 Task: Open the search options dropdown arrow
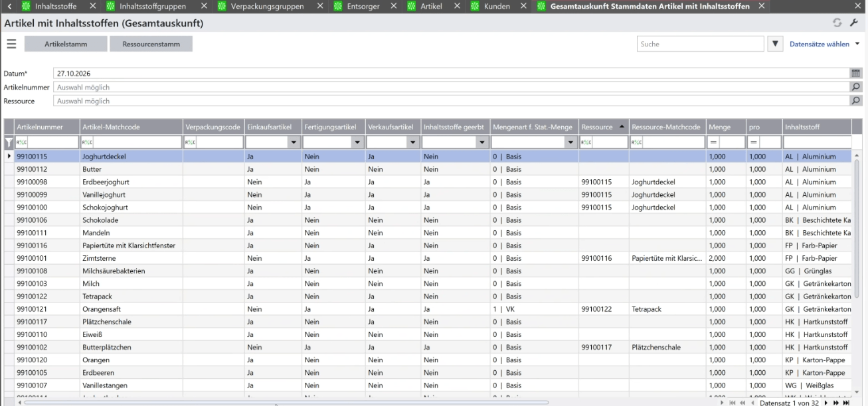[x=774, y=44]
